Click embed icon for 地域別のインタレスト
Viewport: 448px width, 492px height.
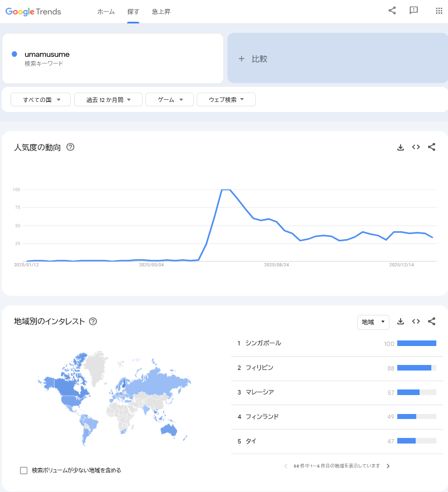[416, 321]
